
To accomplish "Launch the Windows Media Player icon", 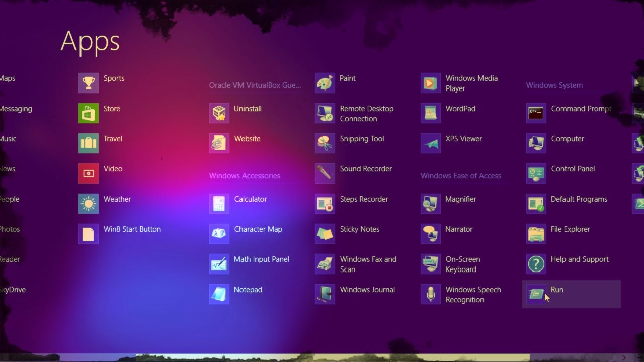I will point(431,83).
